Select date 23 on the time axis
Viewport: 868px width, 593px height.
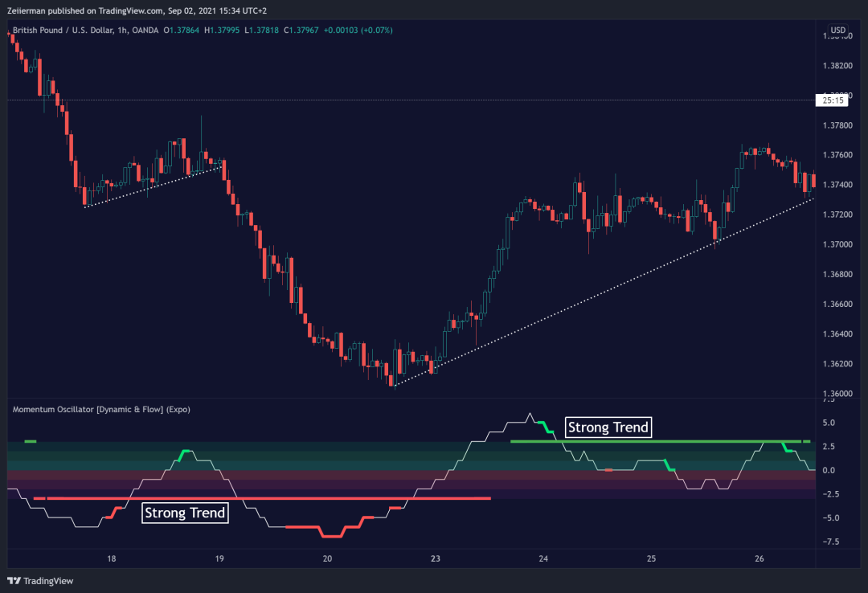pos(436,558)
